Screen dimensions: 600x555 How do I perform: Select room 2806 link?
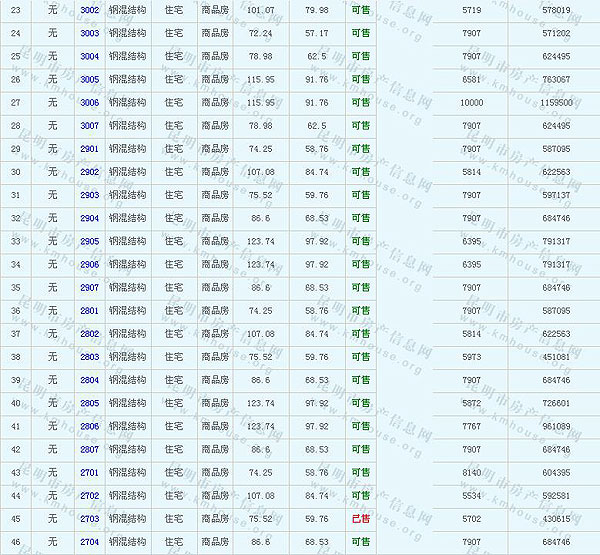tap(89, 426)
